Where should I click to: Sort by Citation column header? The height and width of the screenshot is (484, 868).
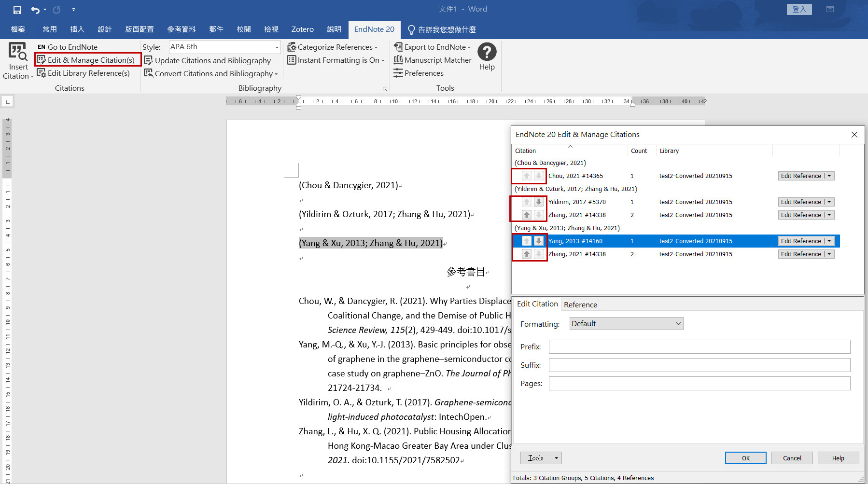570,151
